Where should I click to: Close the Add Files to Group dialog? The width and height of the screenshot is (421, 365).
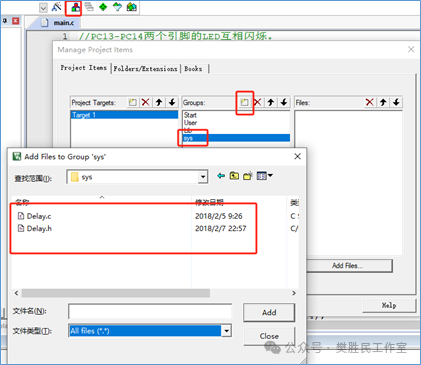(x=298, y=156)
